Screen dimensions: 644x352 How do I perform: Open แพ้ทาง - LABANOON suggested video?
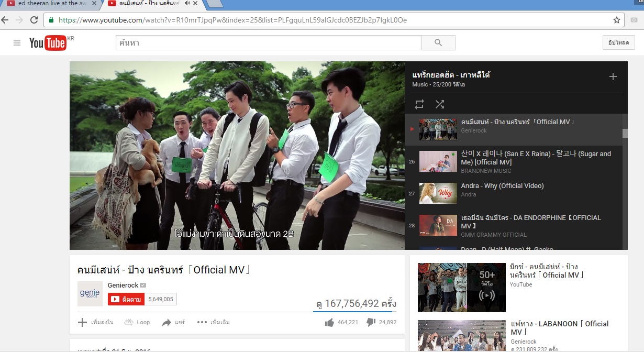pyautogui.click(x=559, y=328)
